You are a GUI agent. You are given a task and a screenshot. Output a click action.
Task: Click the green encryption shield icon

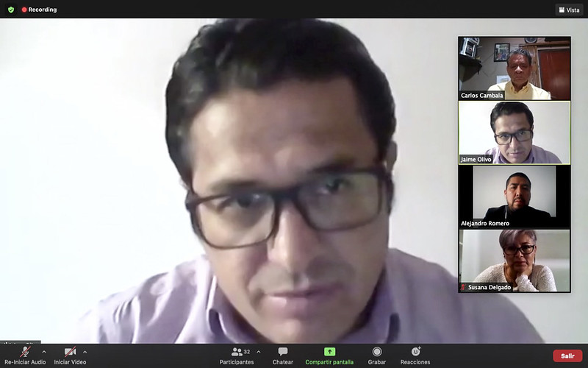click(11, 10)
